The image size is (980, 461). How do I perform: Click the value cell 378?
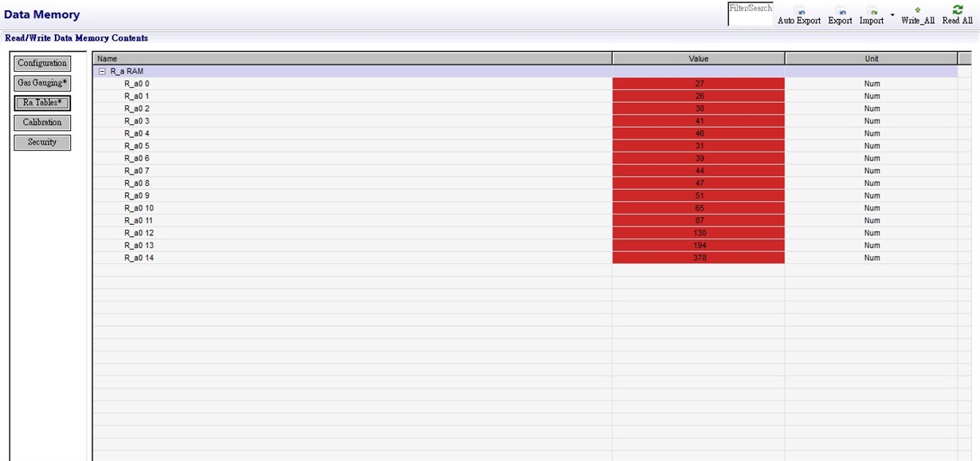tap(699, 258)
